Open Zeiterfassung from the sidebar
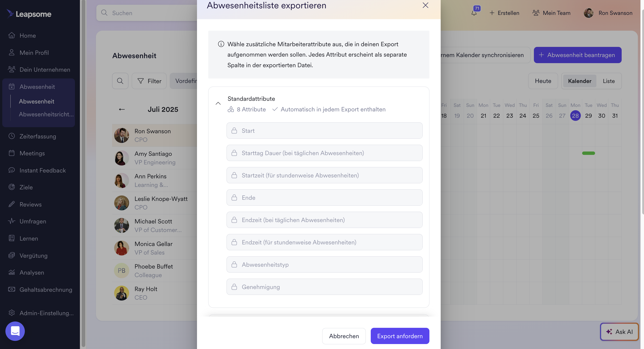 point(37,136)
